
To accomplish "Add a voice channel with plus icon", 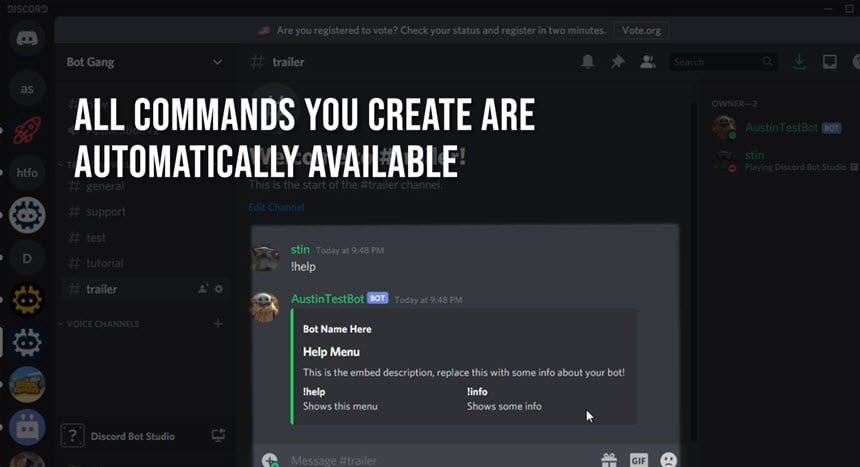I will pyautogui.click(x=218, y=324).
